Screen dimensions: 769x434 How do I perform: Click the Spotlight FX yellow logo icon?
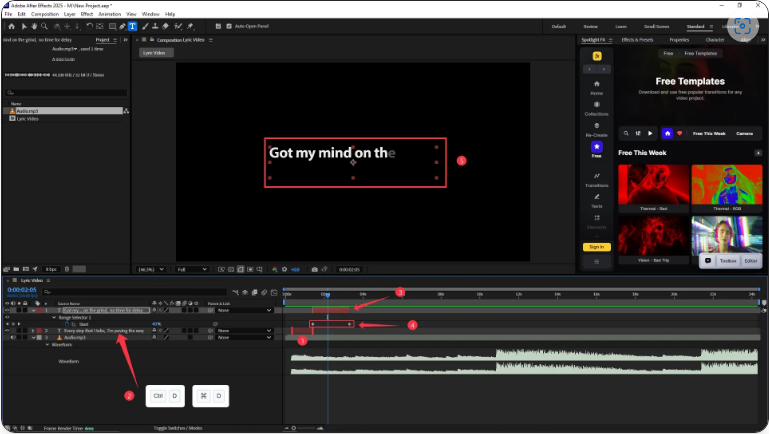click(597, 56)
